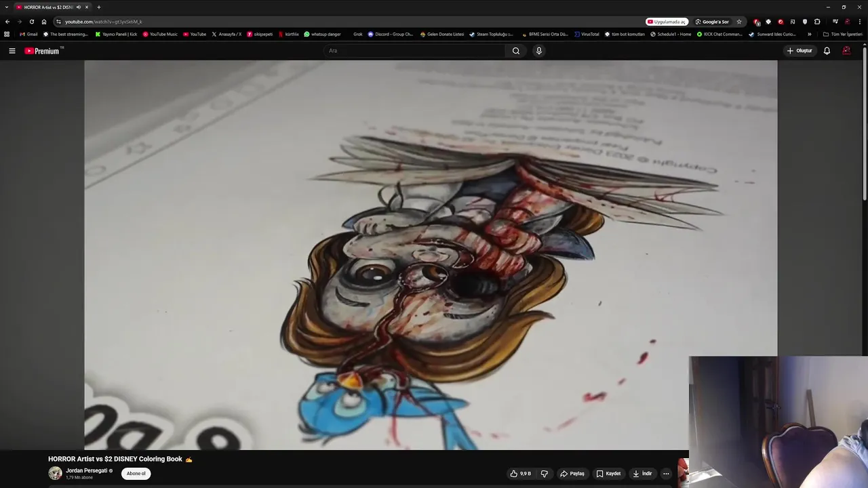Image resolution: width=868 pixels, height=488 pixels.
Task: Click İndir download button
Action: tap(642, 474)
